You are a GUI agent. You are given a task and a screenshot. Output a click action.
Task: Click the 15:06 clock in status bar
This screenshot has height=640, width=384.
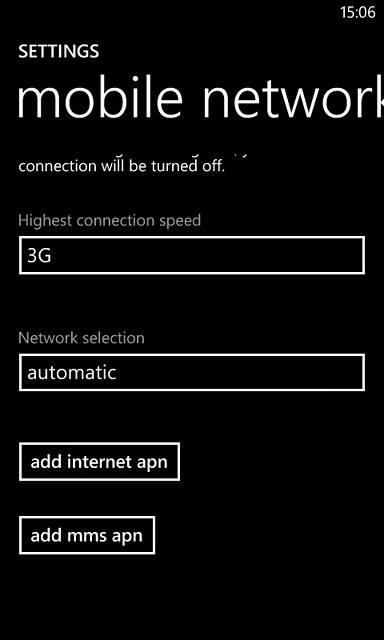pos(357,12)
